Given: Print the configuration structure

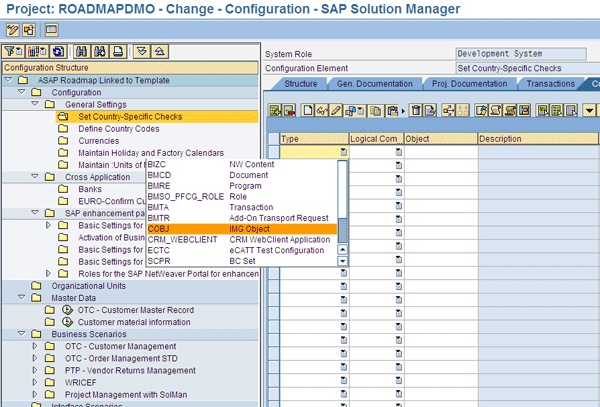Looking at the screenshot, I should point(118,51).
